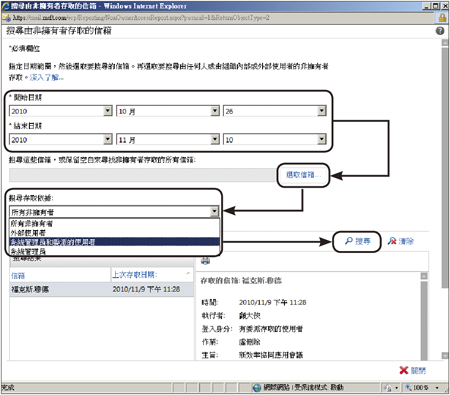Click the 2010/11/9 下午 11:28 last access cell
450x395 pixels.
pos(146,289)
